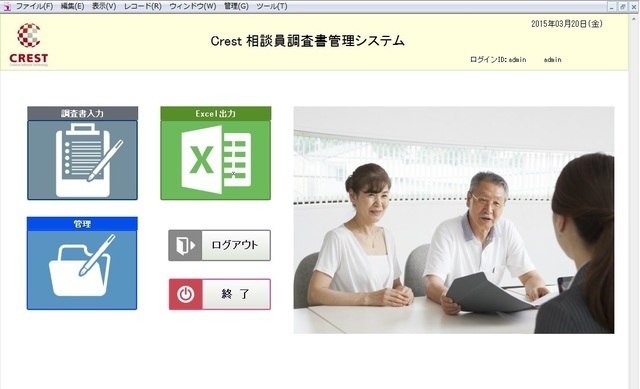Screen dimensions: 640x389
Task: Click the logout door icon
Action: [185, 245]
